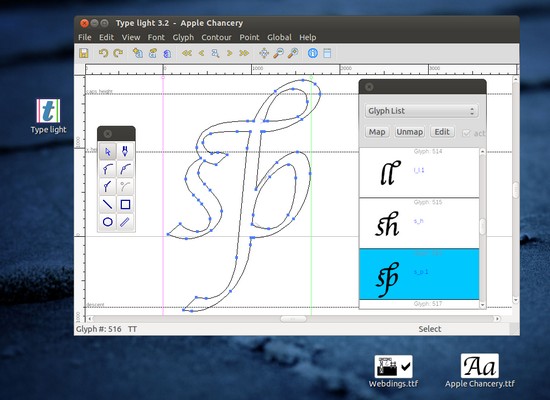
Task: Go to next glyph with single-right arrow
Action: coord(229,53)
